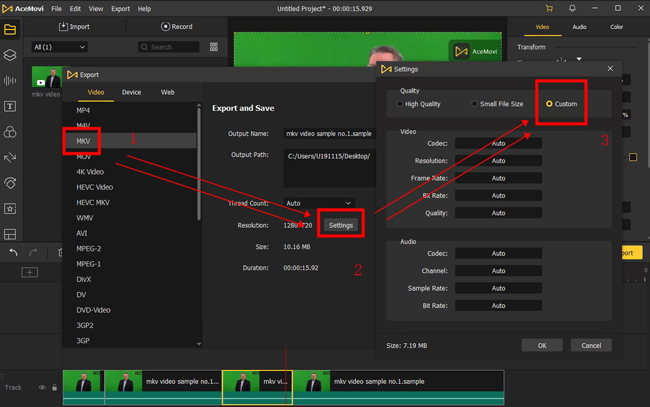650x407 pixels.
Task: Click OK in the Settings dialog
Action: point(542,345)
